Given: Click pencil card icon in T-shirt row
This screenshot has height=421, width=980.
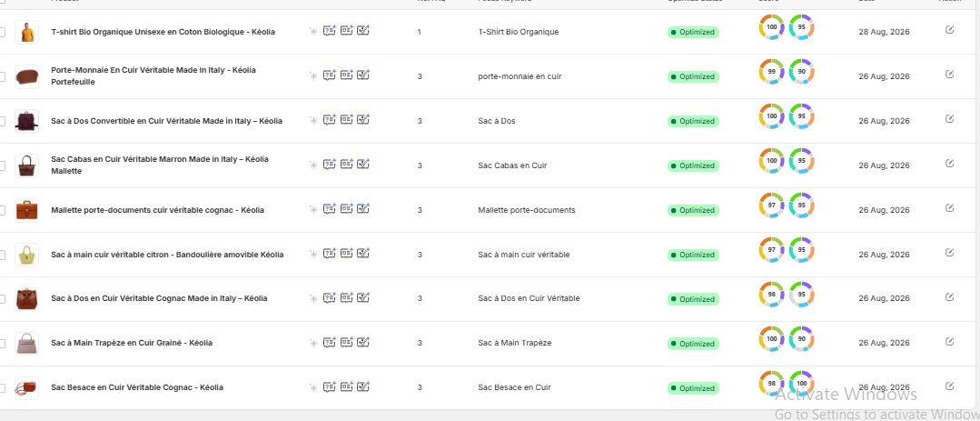Looking at the screenshot, I should coord(363,30).
